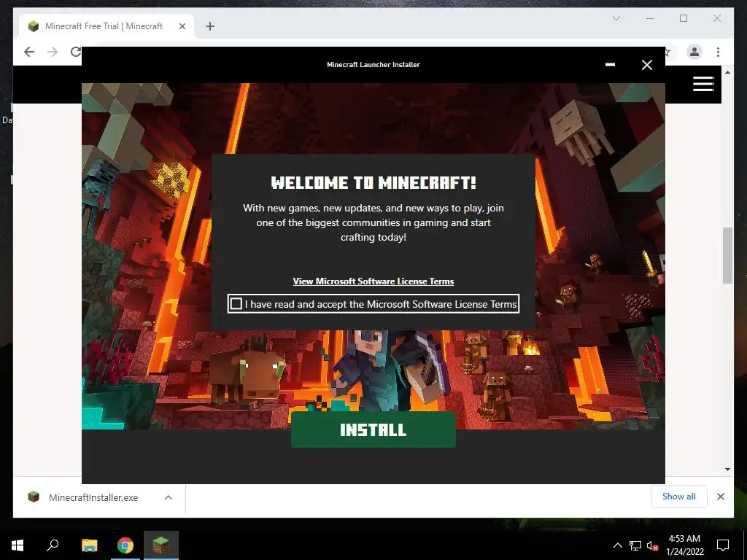Expand MinecraftInstaller.exe download options arrow
Screen dimensions: 747x560
tap(169, 497)
